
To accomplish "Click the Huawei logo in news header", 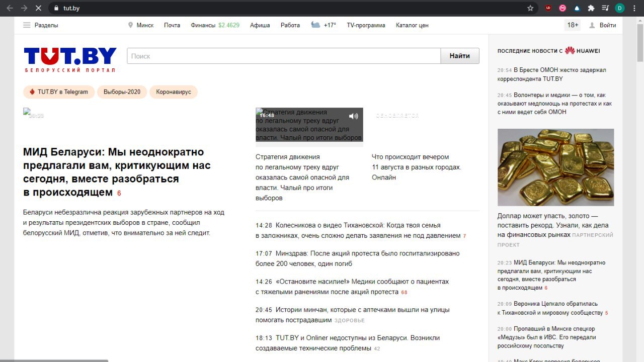I will [582, 50].
